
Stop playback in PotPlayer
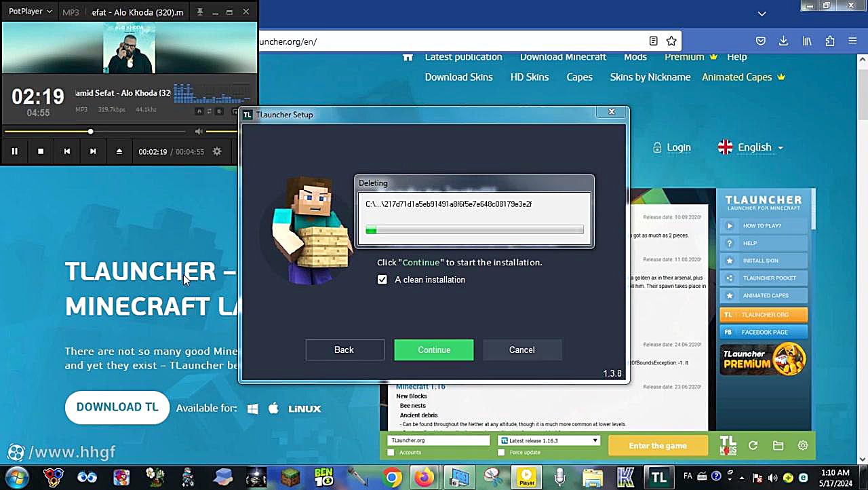tap(41, 151)
